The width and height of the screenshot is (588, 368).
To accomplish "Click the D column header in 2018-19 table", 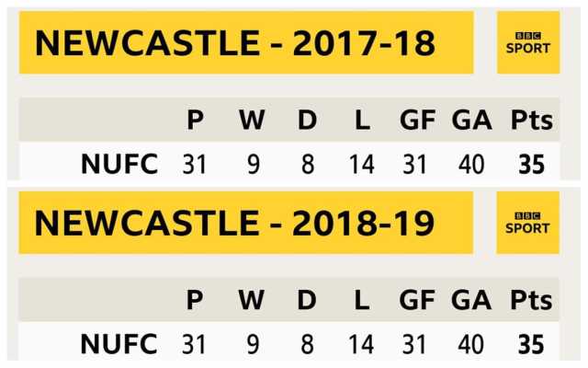I will click(x=306, y=301).
